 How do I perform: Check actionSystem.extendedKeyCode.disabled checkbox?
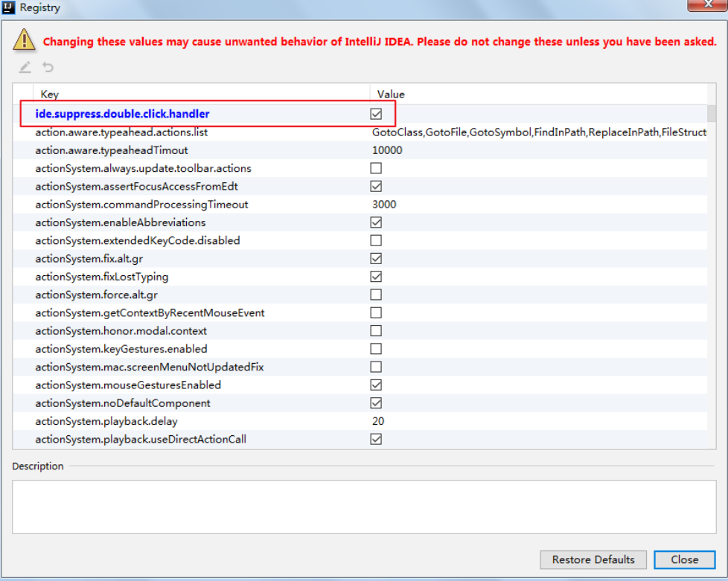click(376, 240)
